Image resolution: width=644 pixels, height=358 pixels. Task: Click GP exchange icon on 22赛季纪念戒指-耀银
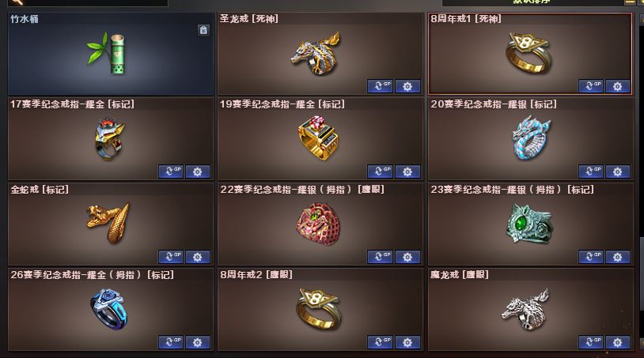tap(380, 257)
